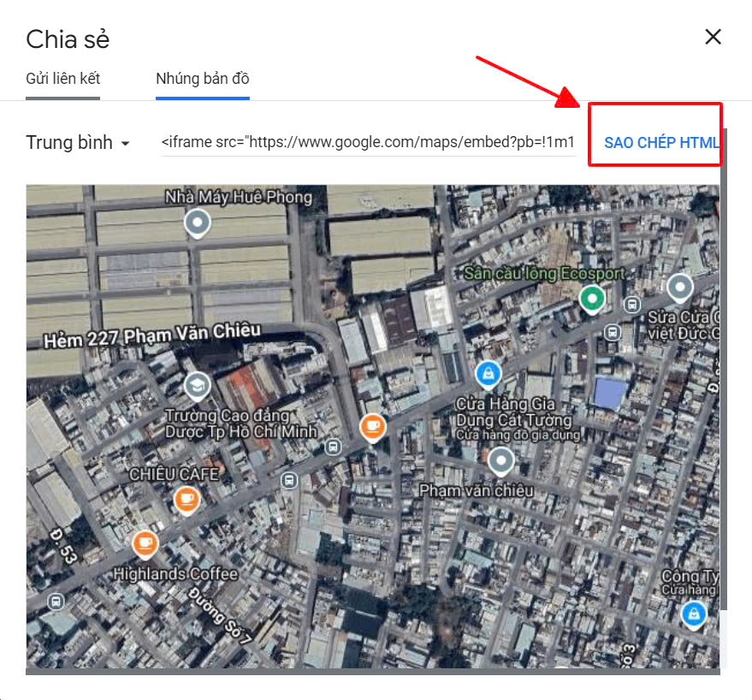Switch to the Gửi liên kết tab

point(62,79)
